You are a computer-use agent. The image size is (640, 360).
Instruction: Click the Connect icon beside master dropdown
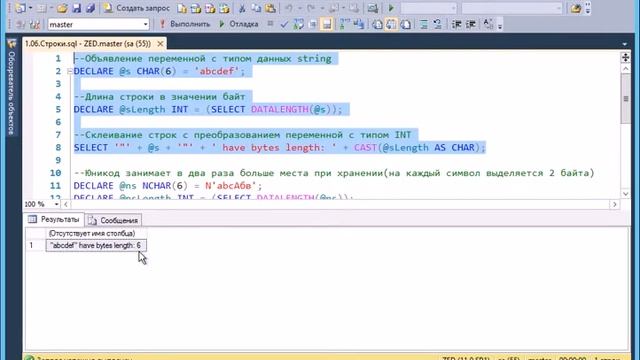[20, 24]
